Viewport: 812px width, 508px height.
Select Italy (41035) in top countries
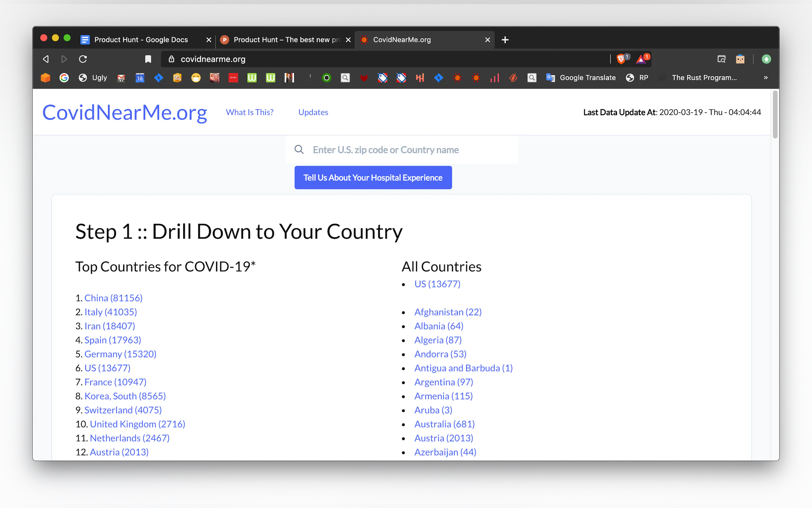(110, 312)
